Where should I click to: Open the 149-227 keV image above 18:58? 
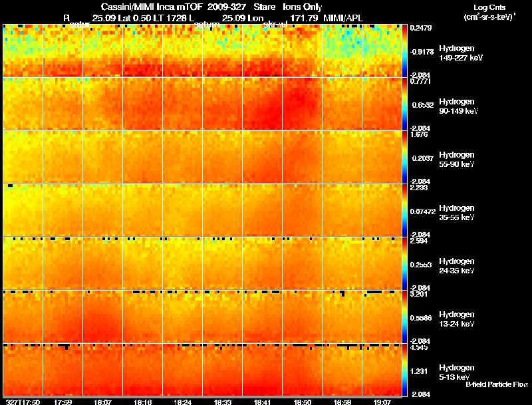pyautogui.click(x=342, y=51)
